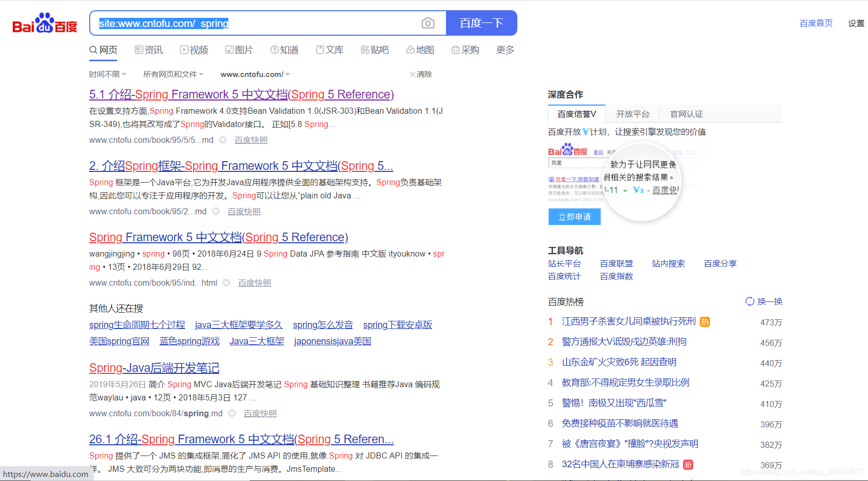Viewport: 868px width, 481px height.
Task: Search related '蓝色spring游戏'
Action: coord(190,341)
